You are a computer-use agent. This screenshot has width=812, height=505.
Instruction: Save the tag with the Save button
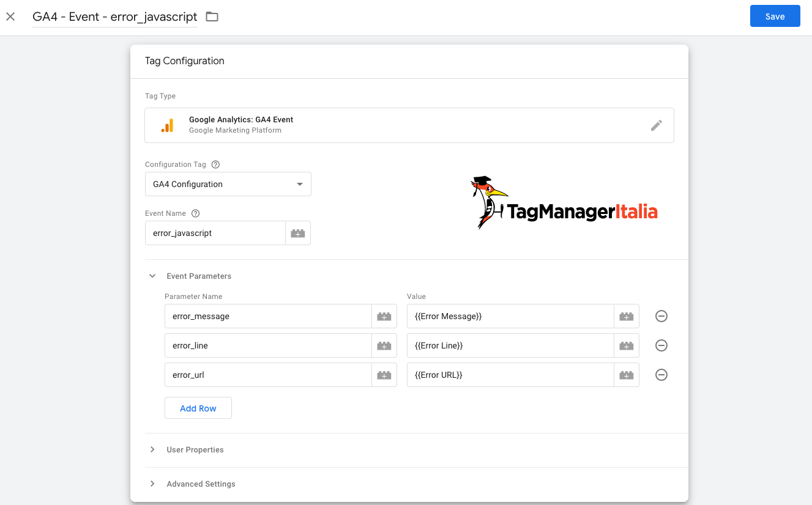(775, 17)
